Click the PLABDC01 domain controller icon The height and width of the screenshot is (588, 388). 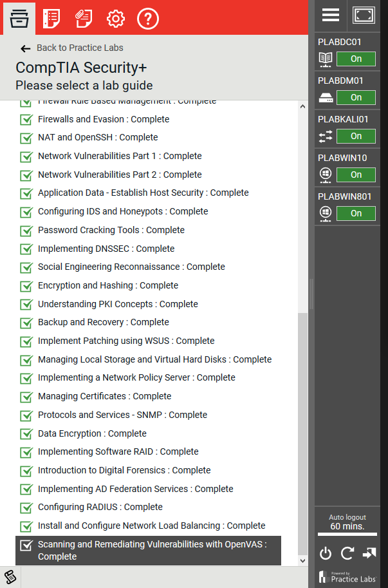click(326, 60)
